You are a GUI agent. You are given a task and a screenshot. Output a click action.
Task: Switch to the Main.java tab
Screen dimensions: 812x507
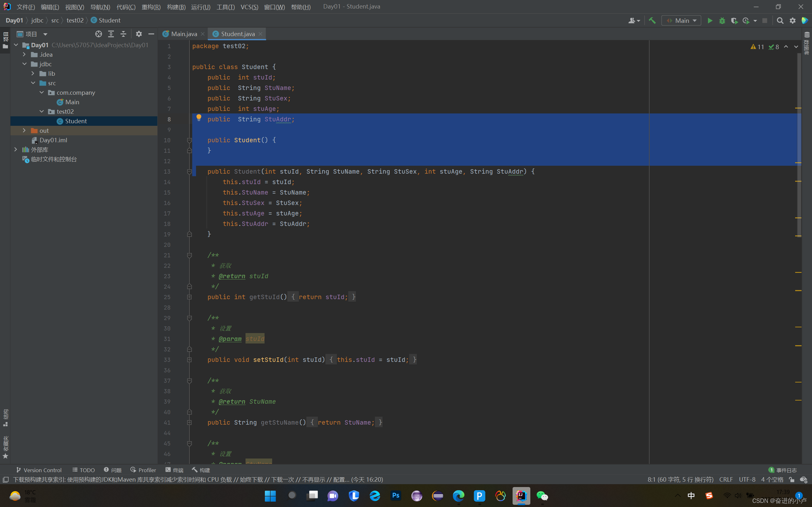184,34
